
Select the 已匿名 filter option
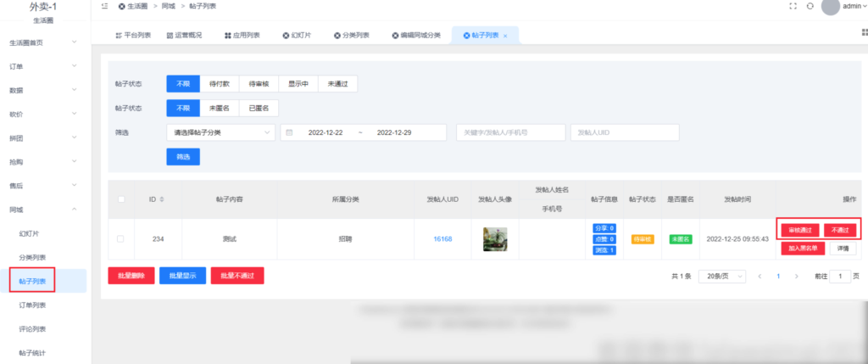click(x=259, y=108)
